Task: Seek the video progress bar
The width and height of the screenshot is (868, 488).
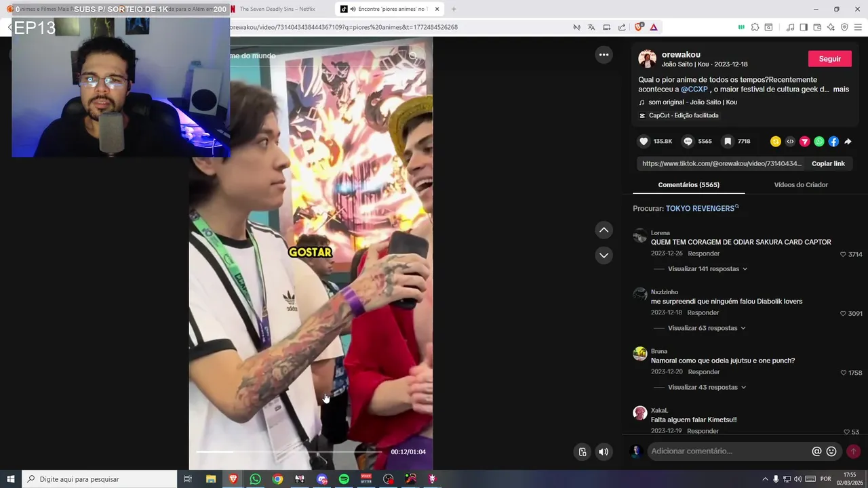Action: (289, 452)
